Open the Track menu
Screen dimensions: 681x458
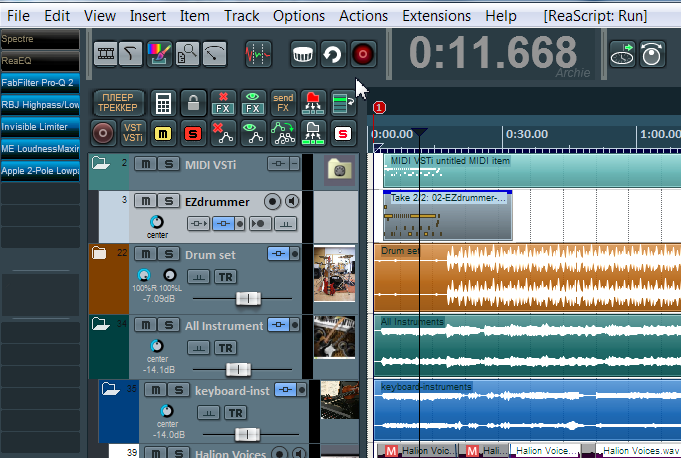[241, 16]
